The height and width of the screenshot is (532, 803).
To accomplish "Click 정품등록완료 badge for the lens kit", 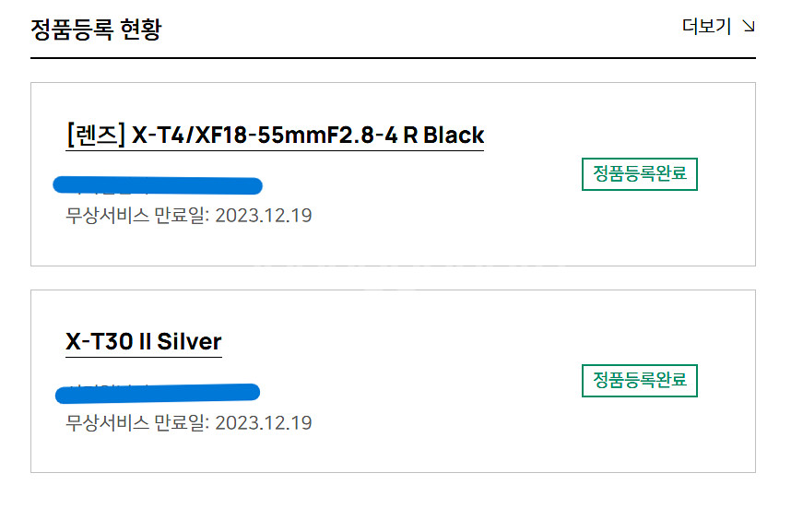I will (x=639, y=173).
